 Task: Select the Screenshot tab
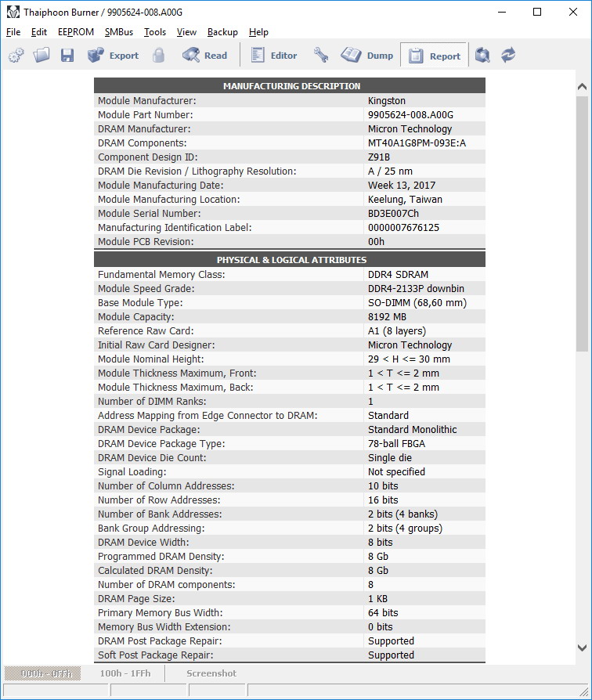point(211,673)
